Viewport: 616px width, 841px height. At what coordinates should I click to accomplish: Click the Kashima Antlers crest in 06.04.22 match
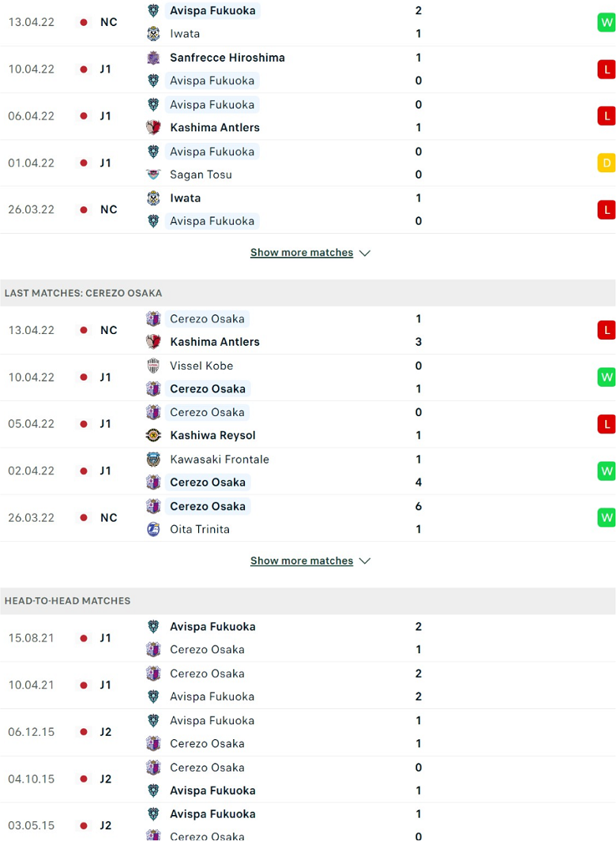pos(153,128)
